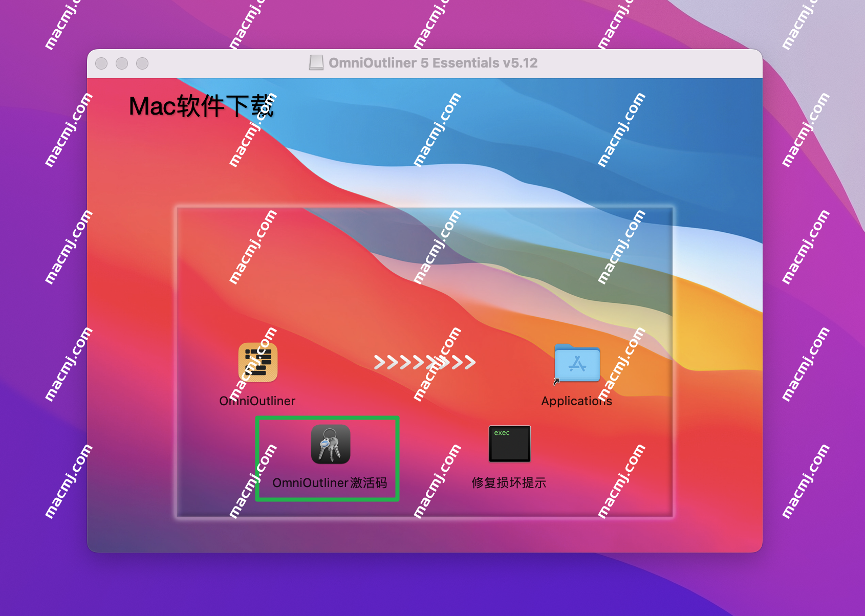Select the OmniOutliner label text

coord(257,401)
